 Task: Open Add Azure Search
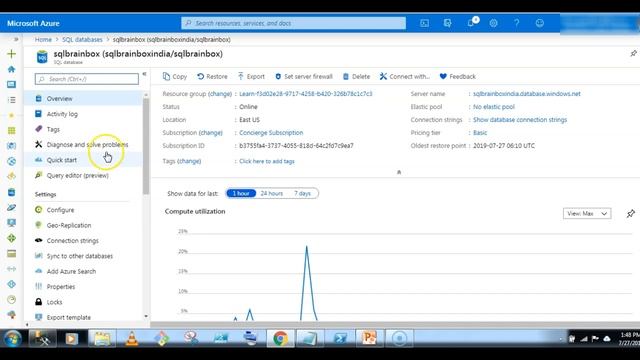click(x=83, y=271)
